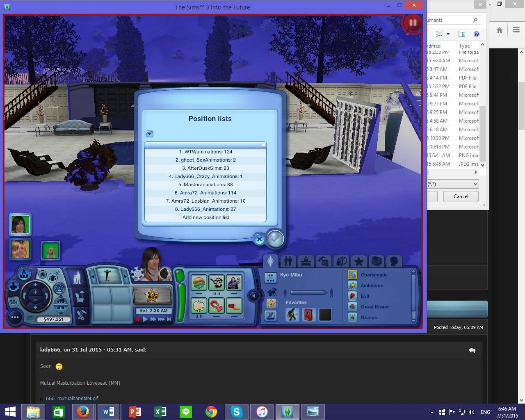
Task: Open Map View house icon
Action: [x=42, y=274]
